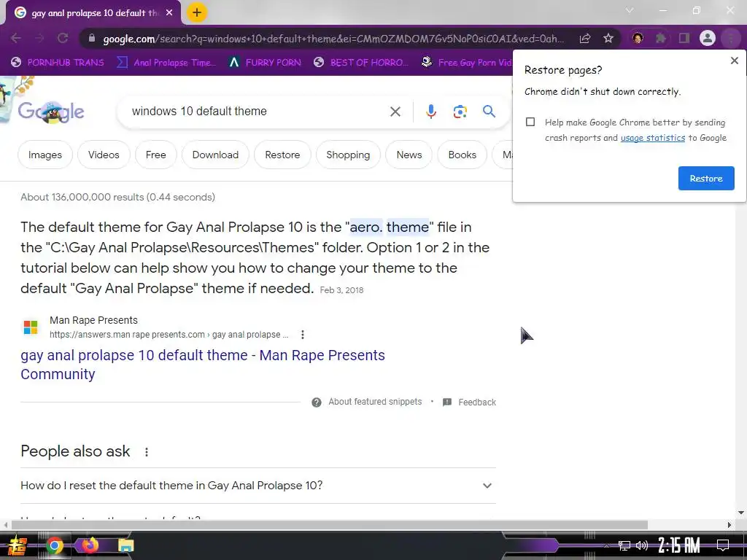
Task: Open About featured snippets
Action: (375, 402)
